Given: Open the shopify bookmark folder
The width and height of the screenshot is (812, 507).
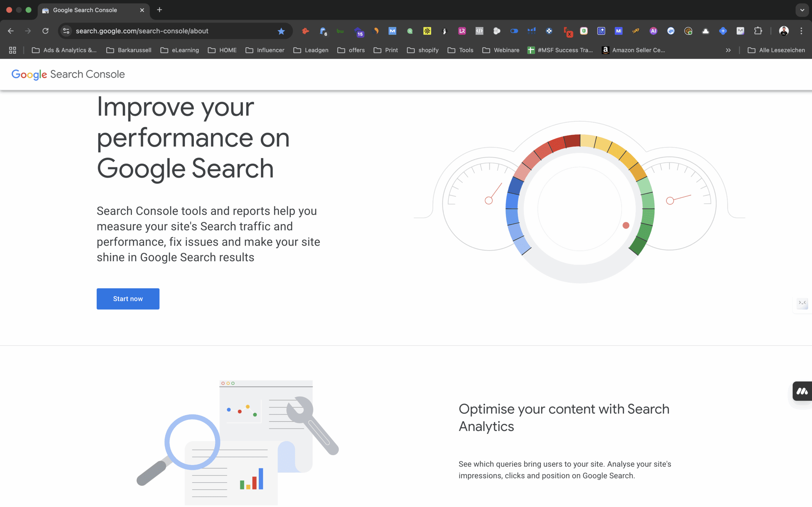Looking at the screenshot, I should pos(422,50).
